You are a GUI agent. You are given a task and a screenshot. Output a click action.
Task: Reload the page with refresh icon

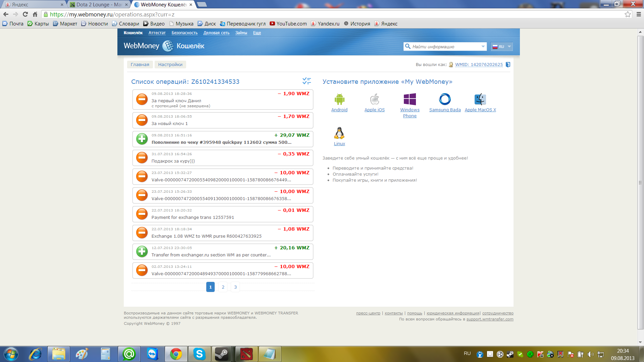tap(25, 14)
